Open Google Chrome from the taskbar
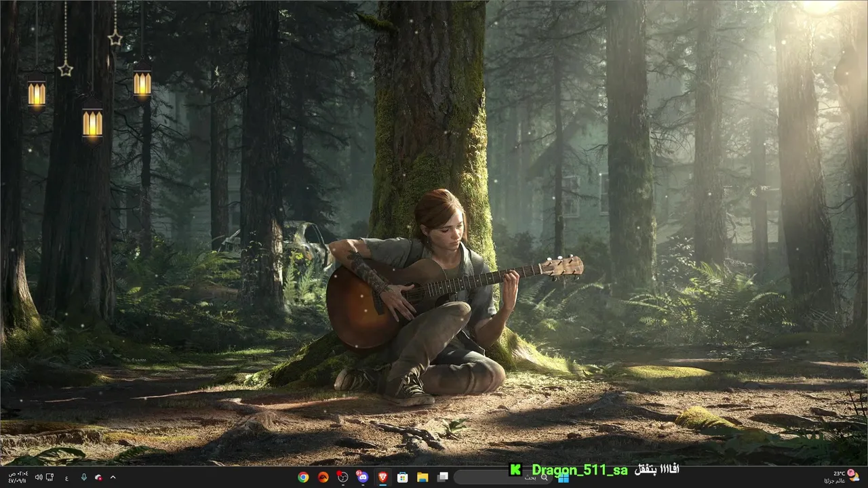 pos(303,477)
